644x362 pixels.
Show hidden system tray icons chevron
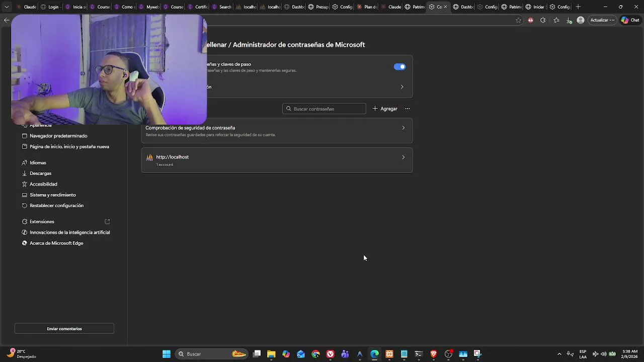(x=559, y=354)
